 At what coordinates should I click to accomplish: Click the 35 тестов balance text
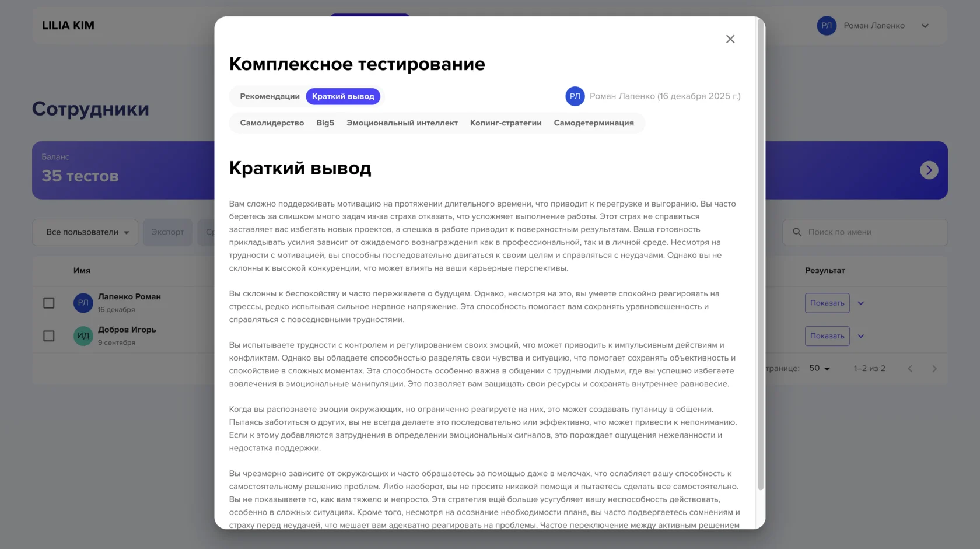(x=80, y=176)
